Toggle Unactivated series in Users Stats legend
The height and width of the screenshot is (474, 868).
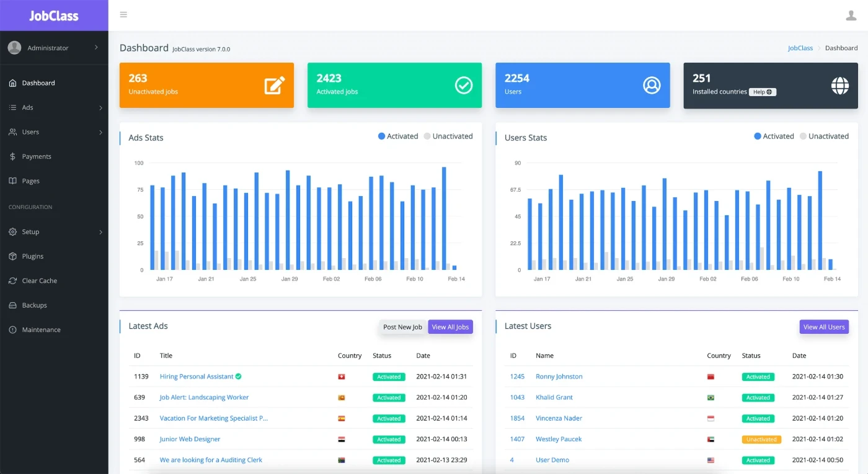tap(824, 136)
